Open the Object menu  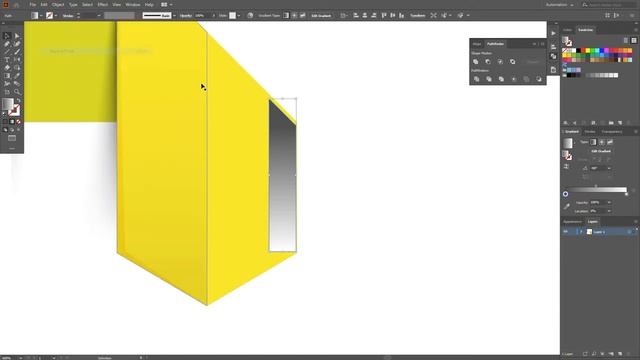[58, 4]
